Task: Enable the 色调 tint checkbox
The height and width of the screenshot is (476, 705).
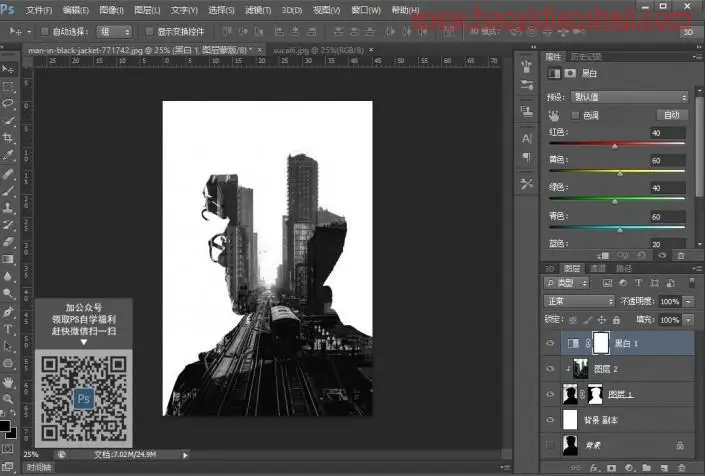Action: coord(575,116)
